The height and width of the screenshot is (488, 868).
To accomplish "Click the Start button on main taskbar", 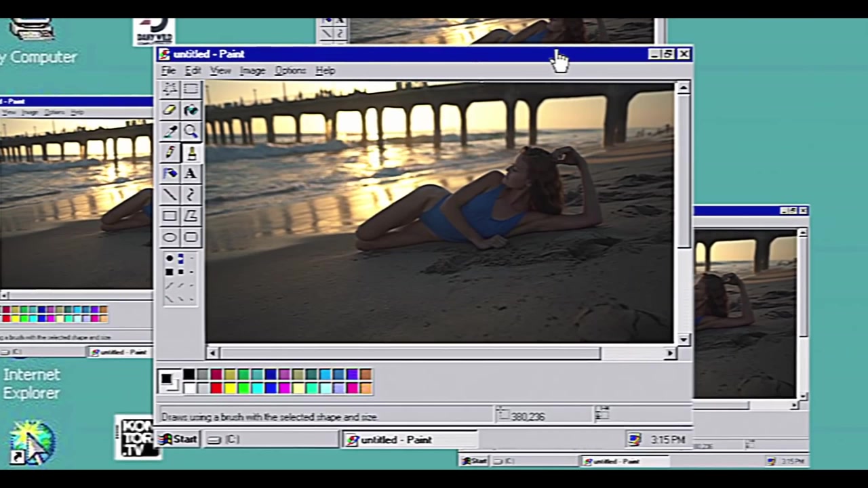I will click(178, 439).
